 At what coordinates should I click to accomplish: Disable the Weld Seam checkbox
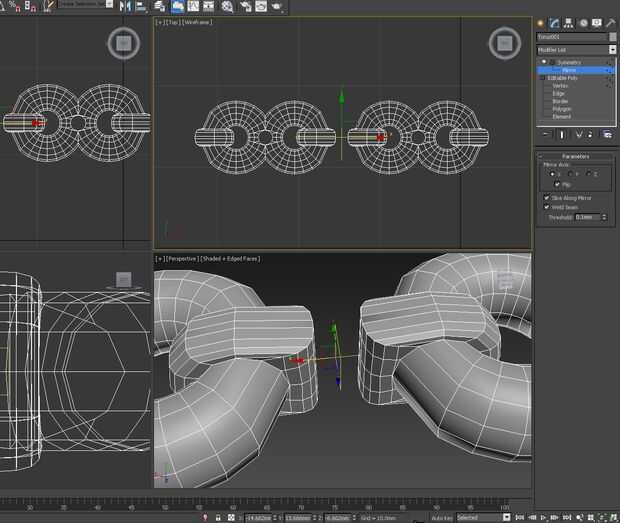click(x=546, y=207)
